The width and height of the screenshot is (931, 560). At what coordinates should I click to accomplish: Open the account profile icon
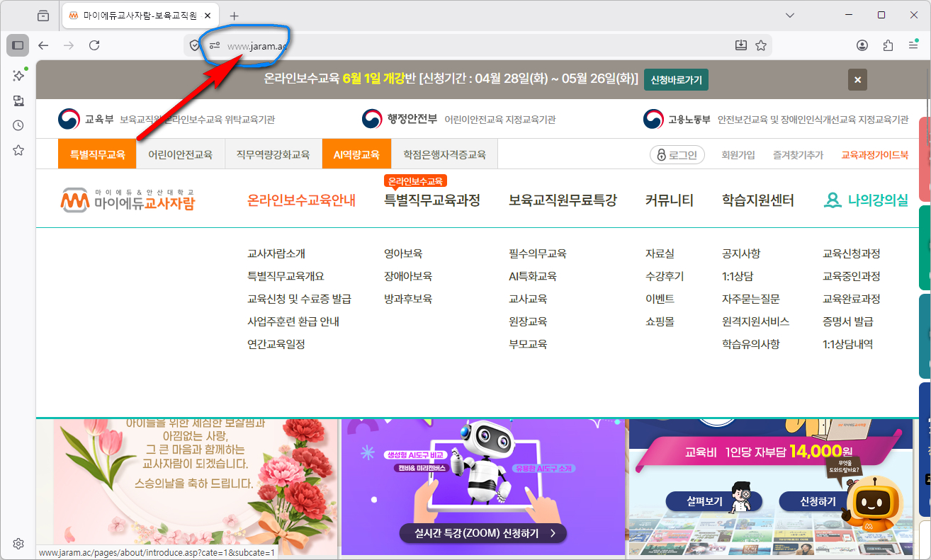(862, 45)
